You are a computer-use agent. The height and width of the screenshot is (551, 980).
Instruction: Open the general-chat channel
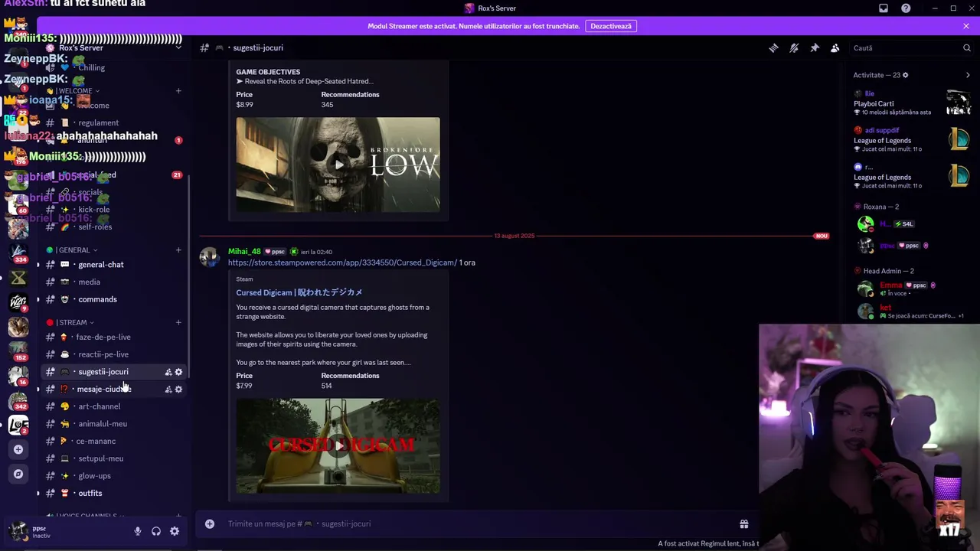[113, 265]
